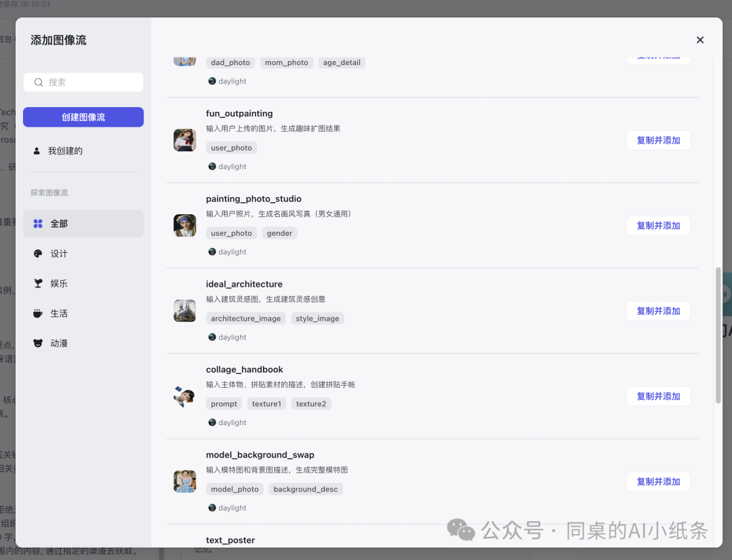Select the collage_handbook thumbnail icon
The image size is (732, 560).
pyautogui.click(x=184, y=397)
